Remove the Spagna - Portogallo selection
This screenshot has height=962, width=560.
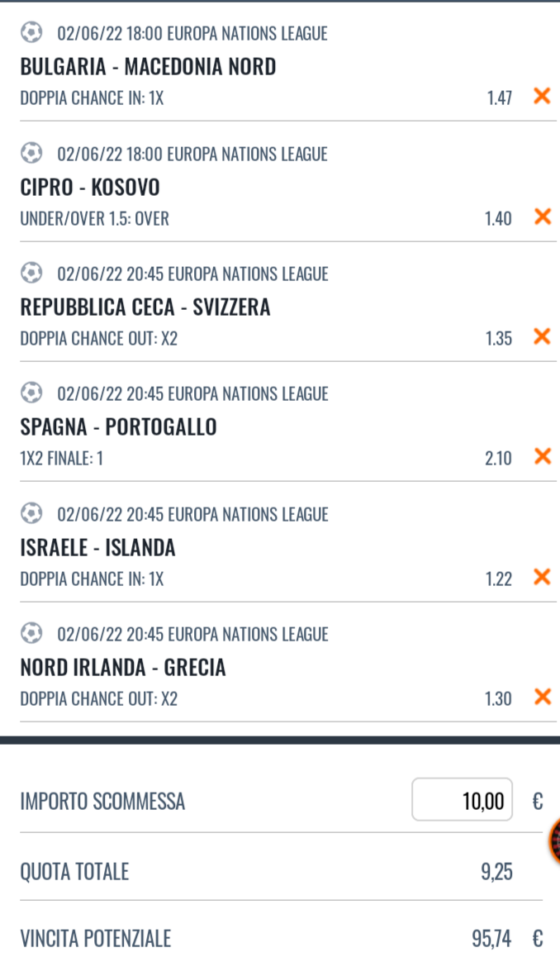click(x=542, y=456)
